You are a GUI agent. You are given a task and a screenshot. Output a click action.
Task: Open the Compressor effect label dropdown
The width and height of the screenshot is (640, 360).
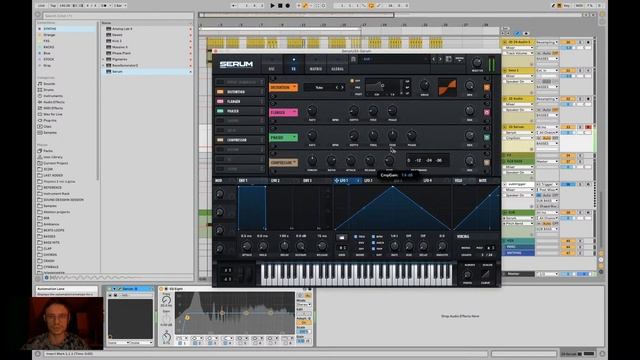(283, 162)
